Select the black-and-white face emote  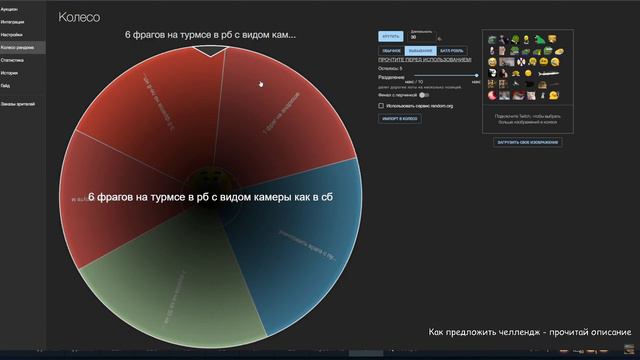[492, 73]
